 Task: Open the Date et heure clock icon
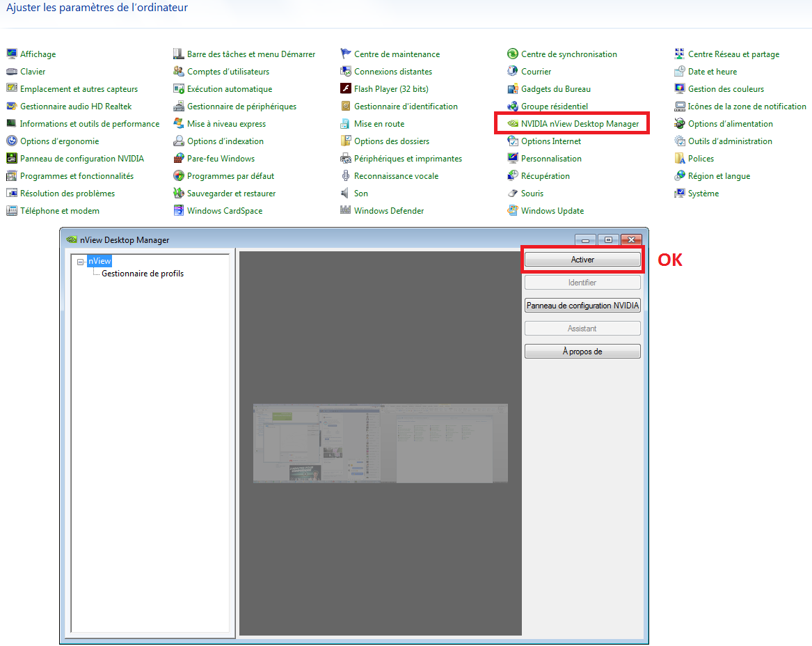(x=679, y=72)
